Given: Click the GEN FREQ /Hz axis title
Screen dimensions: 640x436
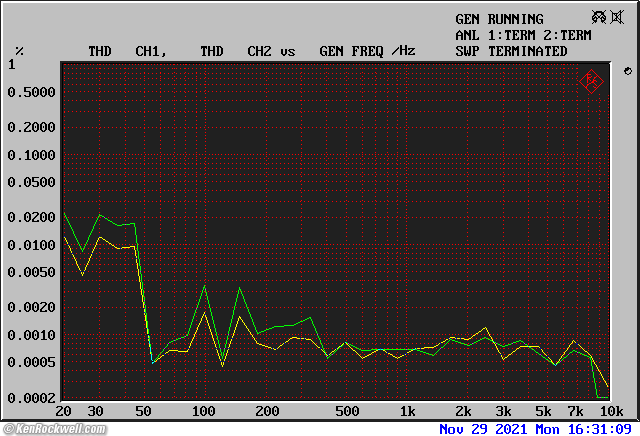Looking at the screenshot, I should coord(367,51).
